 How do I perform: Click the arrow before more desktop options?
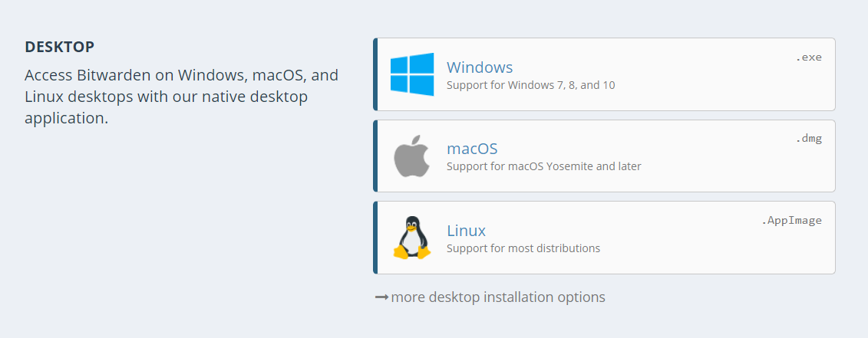click(381, 297)
